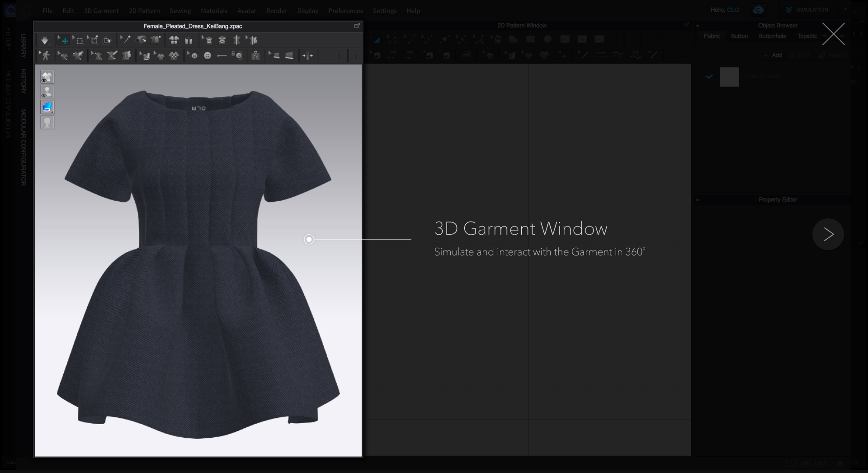Switch to the Button tab in Object Browser
Viewport: 868px width, 473px height.
(739, 36)
